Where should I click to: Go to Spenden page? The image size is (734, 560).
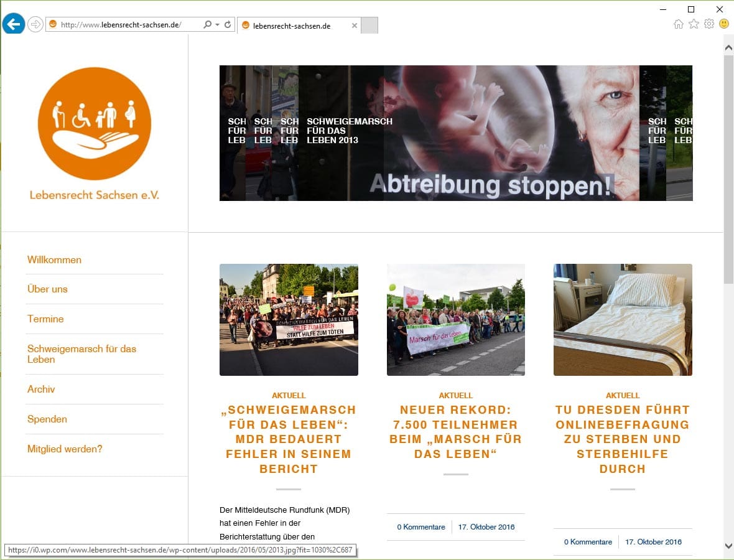(47, 419)
